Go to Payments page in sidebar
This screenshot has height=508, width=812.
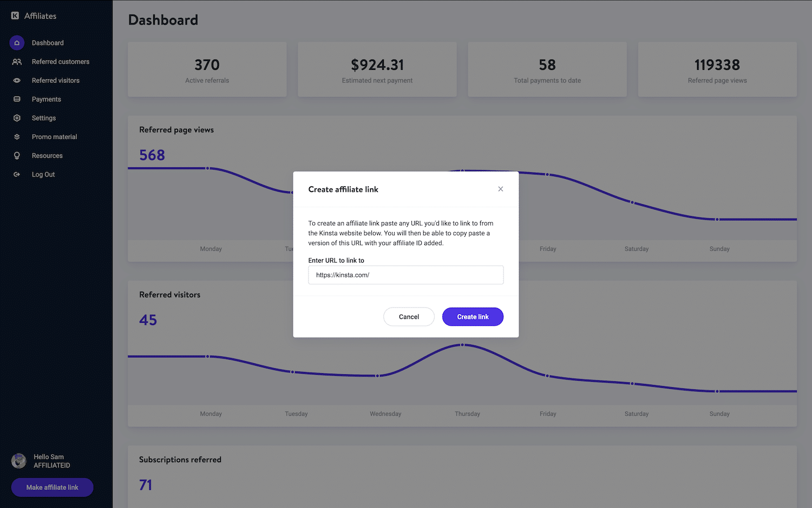47,99
